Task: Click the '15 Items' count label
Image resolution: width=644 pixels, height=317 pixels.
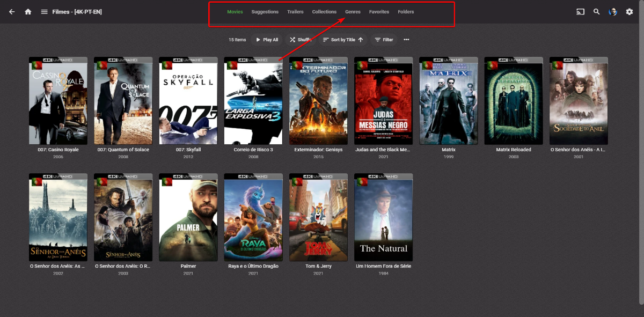Action: point(237,40)
